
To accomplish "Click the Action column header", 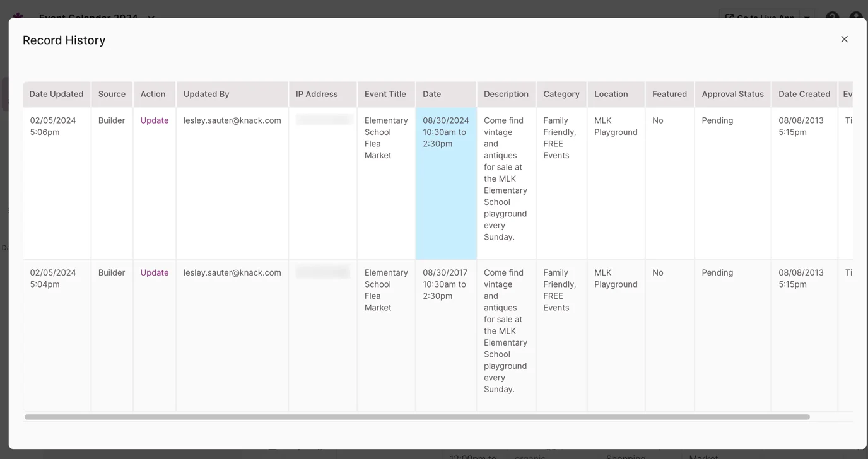I will coord(155,94).
